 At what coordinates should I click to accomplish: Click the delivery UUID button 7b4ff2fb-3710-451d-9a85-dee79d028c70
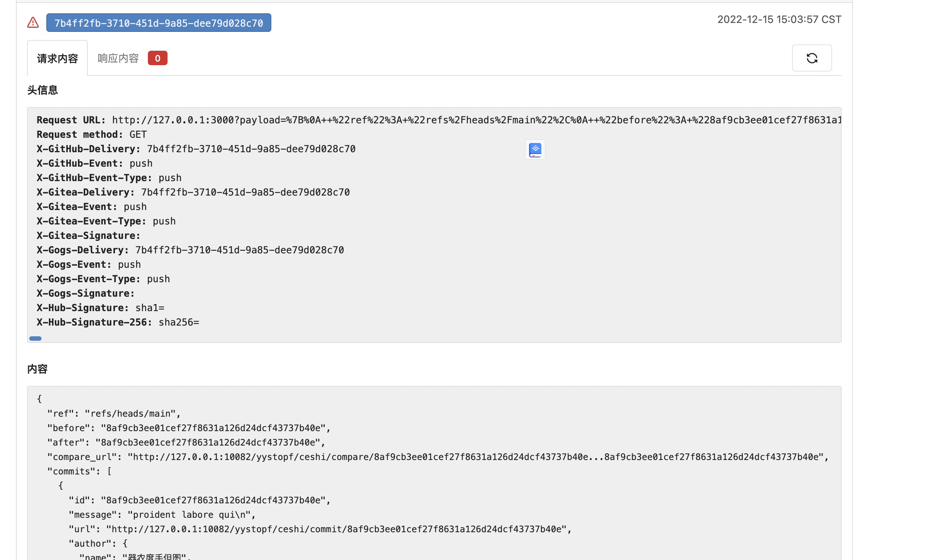(159, 23)
